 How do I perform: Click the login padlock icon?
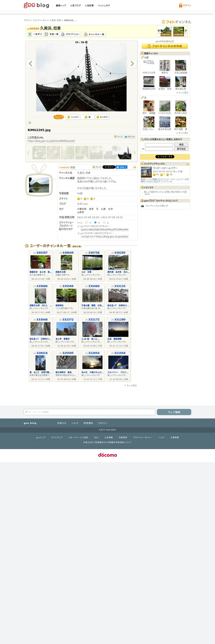[x=181, y=5]
